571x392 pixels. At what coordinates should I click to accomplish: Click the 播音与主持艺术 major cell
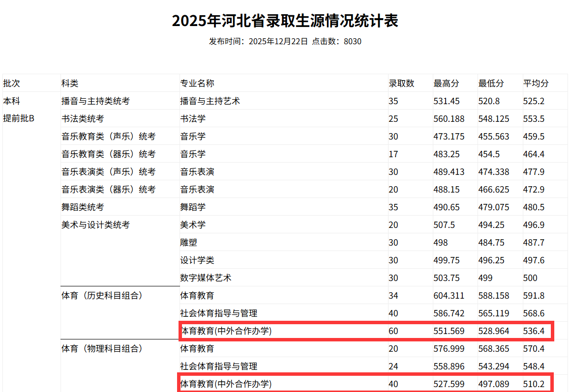(210, 101)
